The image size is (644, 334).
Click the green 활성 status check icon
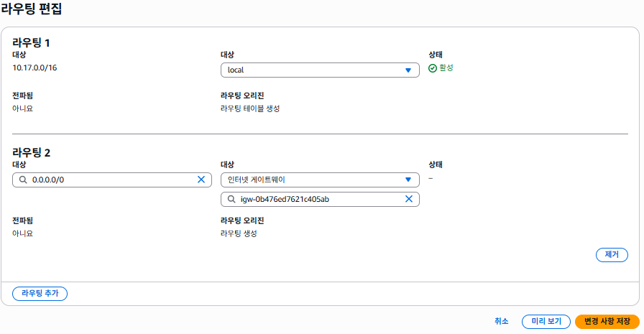click(433, 68)
